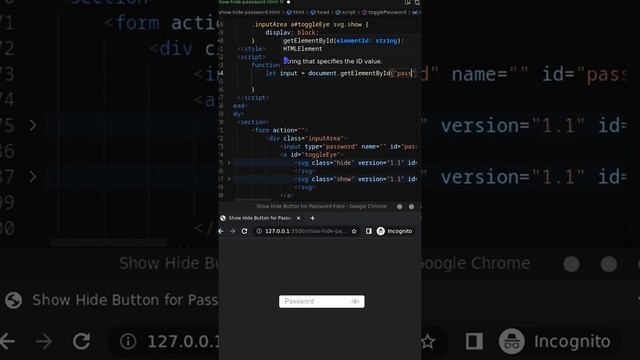640x360 pixels.
Task: Place cursor in the let input line
Action: click(x=340, y=73)
